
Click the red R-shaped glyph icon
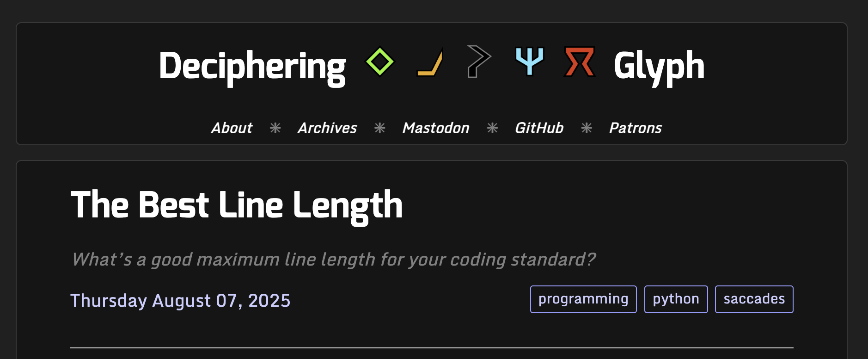click(580, 62)
